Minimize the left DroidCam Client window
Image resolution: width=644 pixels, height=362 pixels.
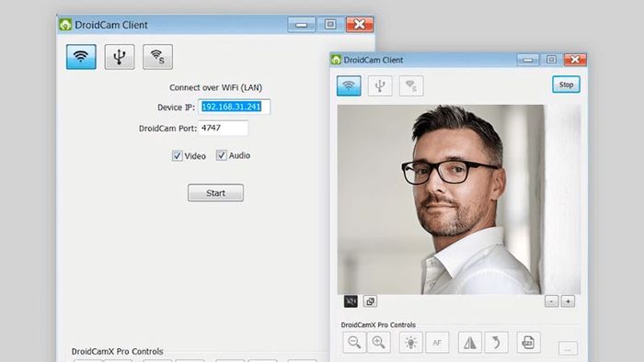(x=301, y=25)
